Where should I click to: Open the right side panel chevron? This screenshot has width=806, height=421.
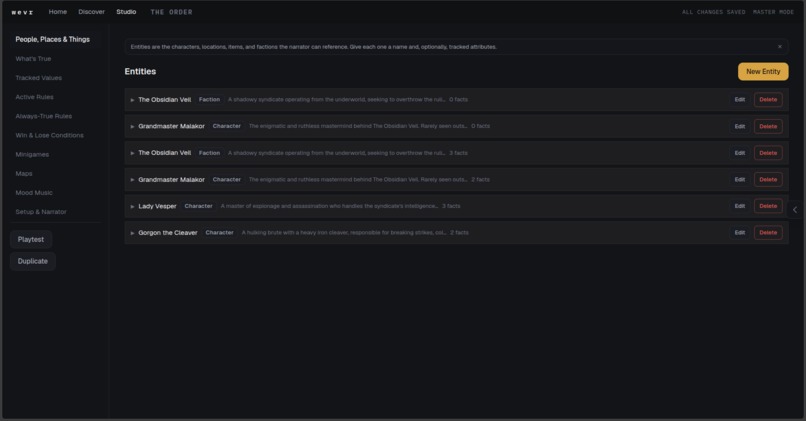pos(795,210)
